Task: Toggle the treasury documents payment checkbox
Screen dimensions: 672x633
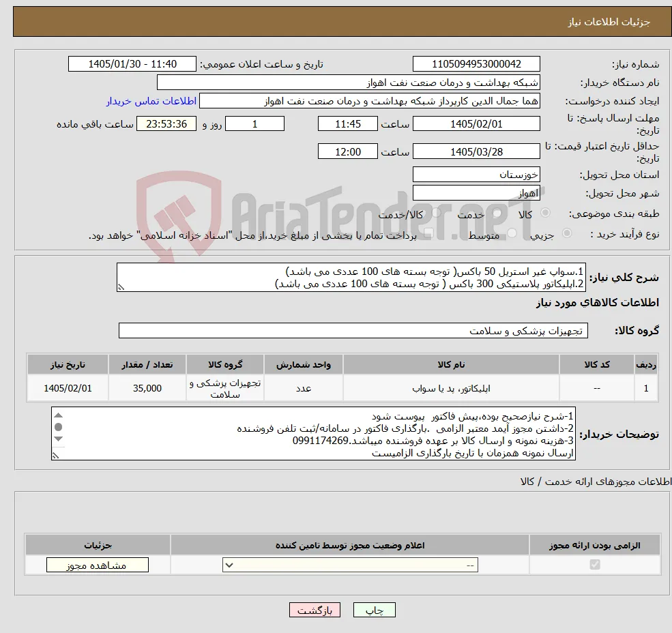Action: click(x=428, y=233)
